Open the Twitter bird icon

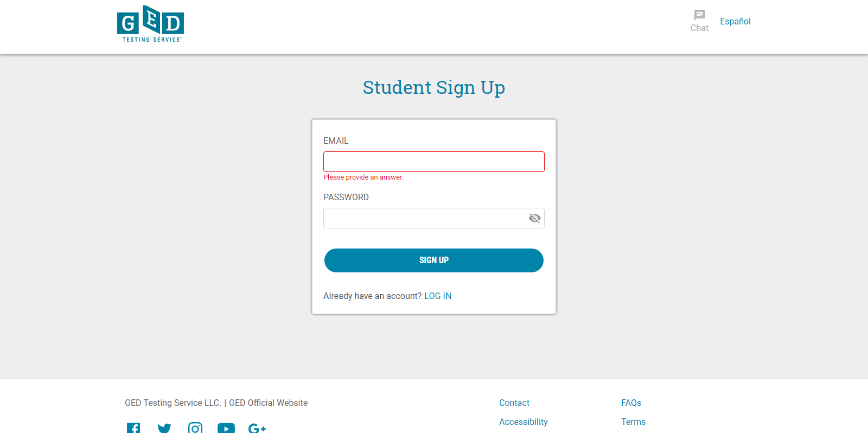point(164,428)
